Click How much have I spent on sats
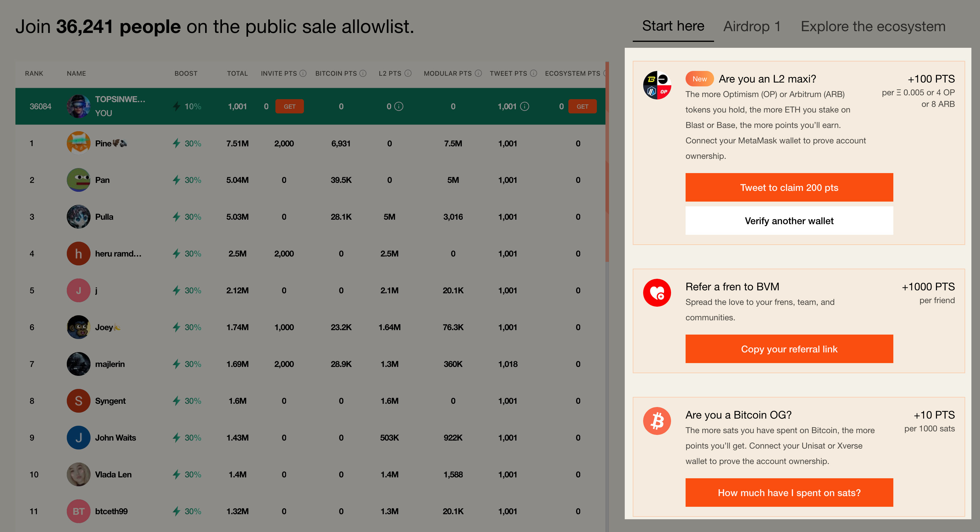 (789, 493)
